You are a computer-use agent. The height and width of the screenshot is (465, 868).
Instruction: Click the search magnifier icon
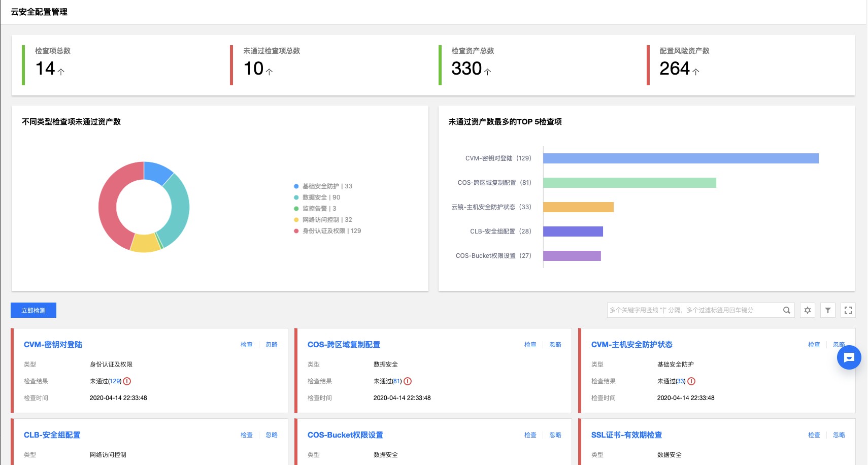tap(786, 310)
